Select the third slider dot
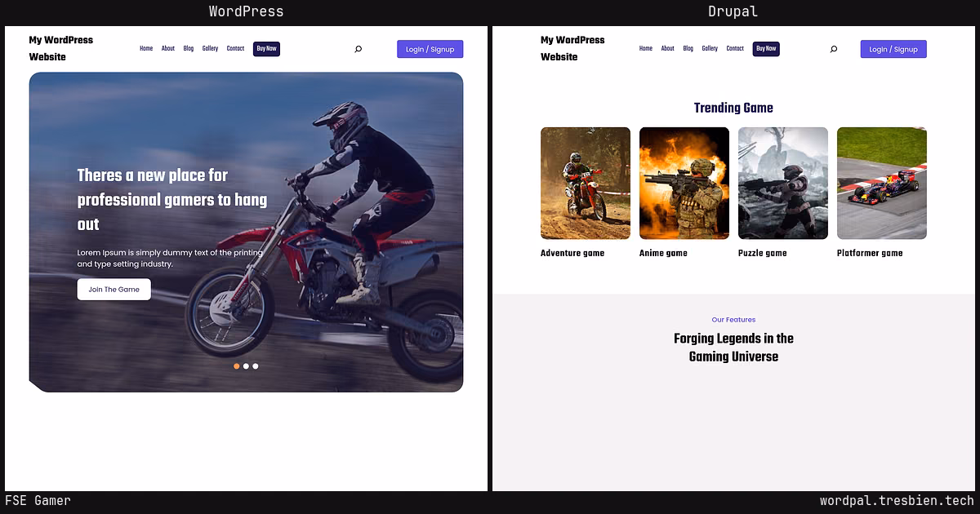The image size is (980, 514). (256, 366)
